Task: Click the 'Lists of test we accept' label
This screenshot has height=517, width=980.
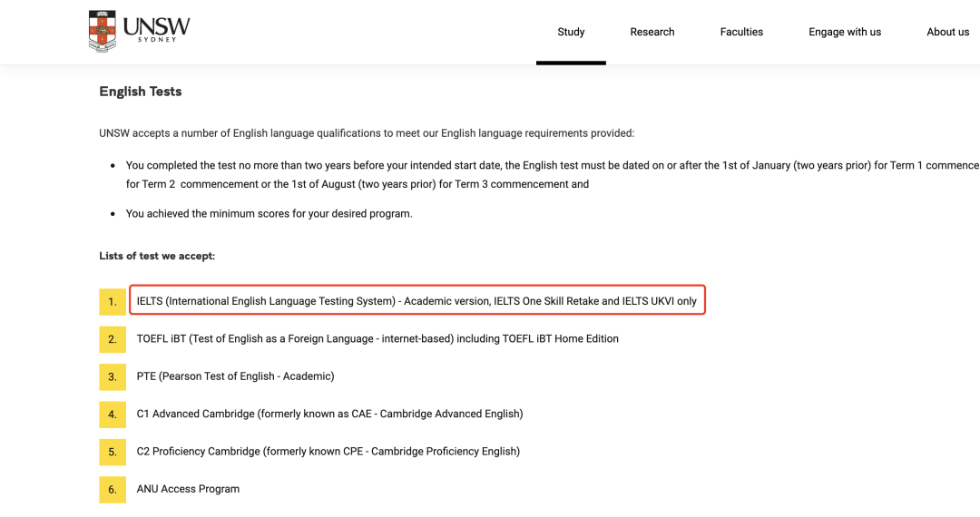Action: [157, 257]
